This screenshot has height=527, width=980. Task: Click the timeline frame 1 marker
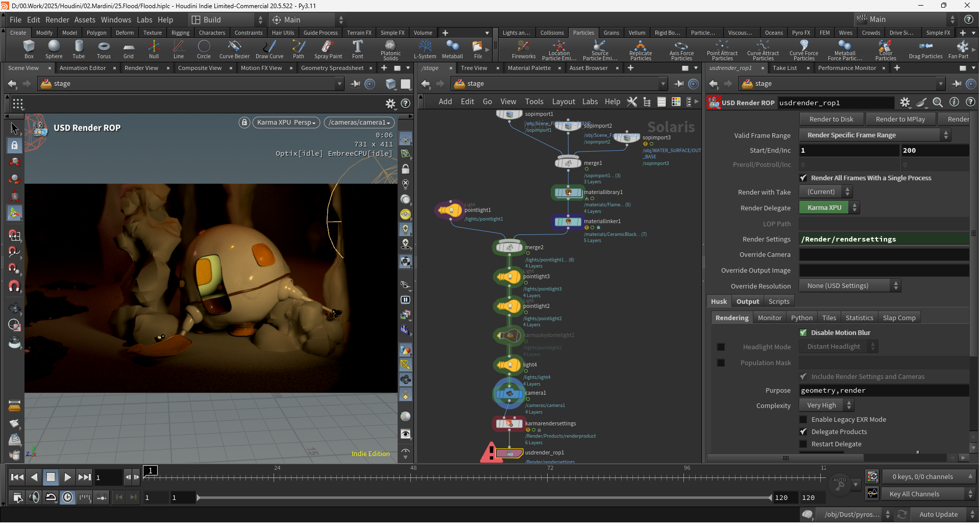[150, 471]
